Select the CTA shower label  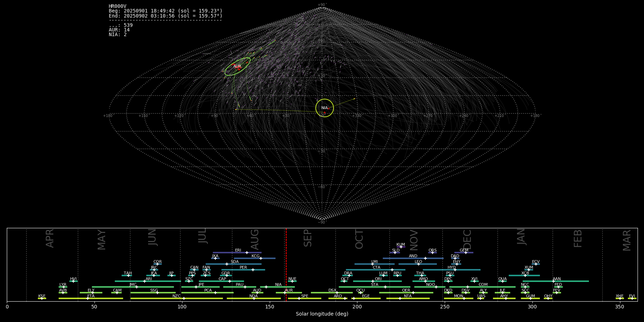coord(376,268)
